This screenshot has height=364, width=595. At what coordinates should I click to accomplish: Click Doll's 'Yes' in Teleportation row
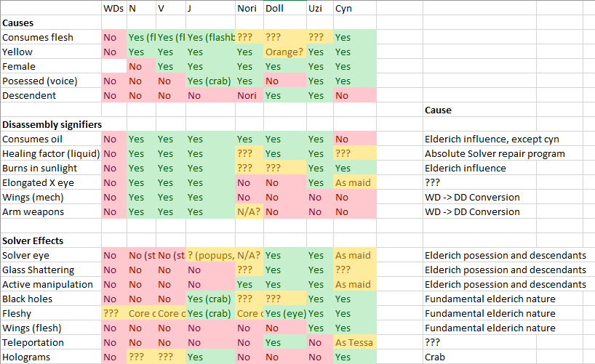tap(285, 342)
